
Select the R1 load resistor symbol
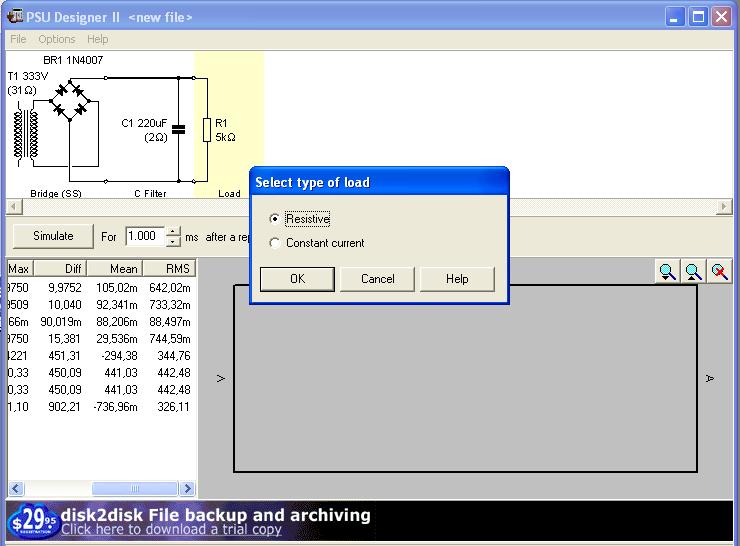[207, 129]
